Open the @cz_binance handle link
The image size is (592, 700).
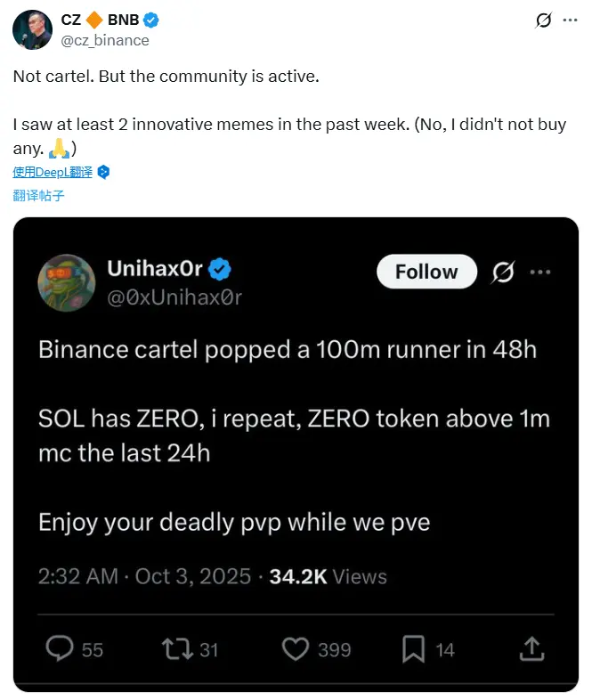[x=105, y=41]
